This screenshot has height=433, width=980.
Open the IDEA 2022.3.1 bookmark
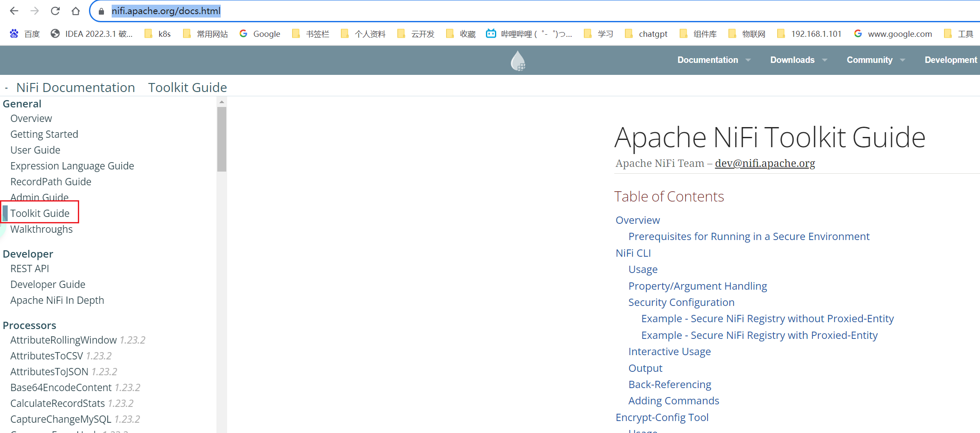coord(92,34)
